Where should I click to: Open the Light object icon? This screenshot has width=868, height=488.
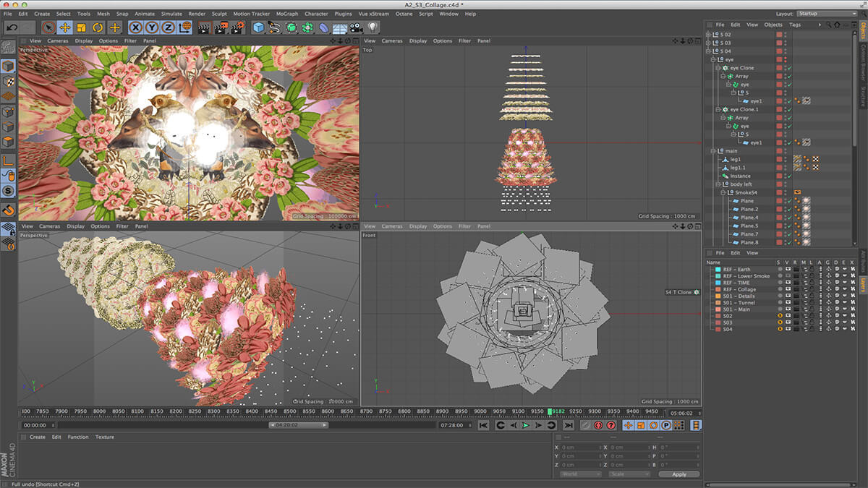pyautogui.click(x=373, y=27)
